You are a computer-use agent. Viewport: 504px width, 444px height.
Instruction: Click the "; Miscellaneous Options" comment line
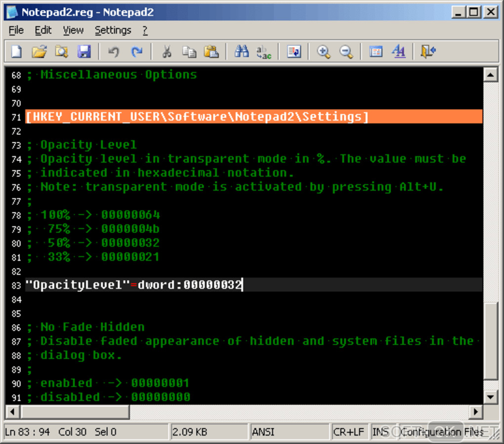tap(112, 75)
